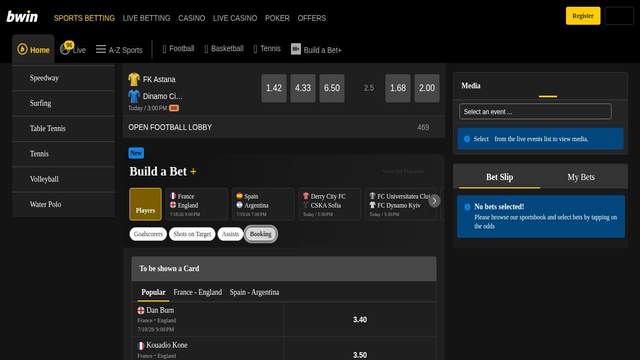Open the Select an event dropdown
640x360 pixels.
(535, 111)
